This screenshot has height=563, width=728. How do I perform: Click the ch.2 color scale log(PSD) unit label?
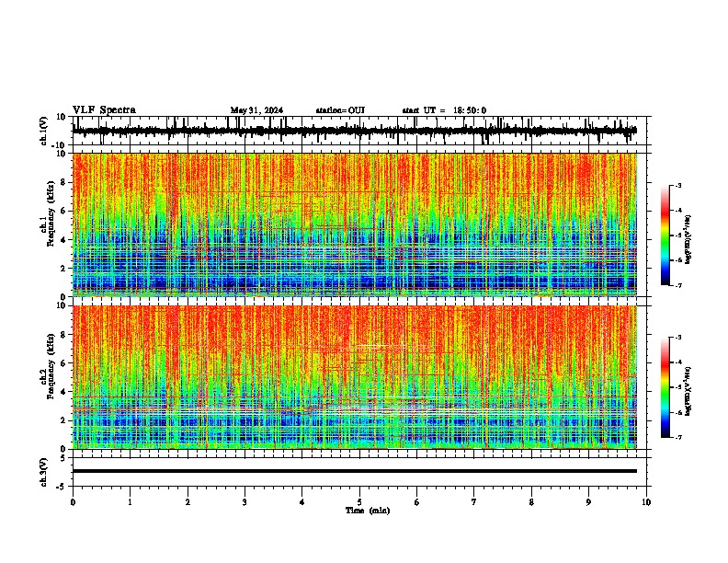[688, 391]
